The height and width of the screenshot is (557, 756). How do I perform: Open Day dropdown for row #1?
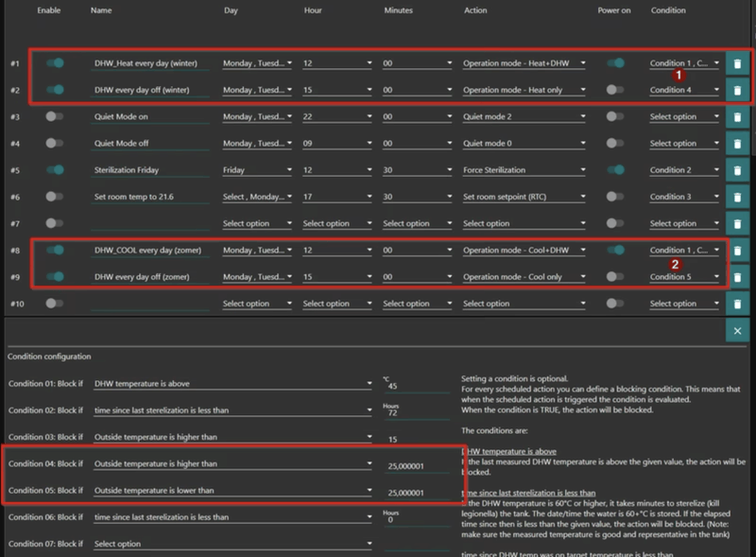(x=257, y=63)
